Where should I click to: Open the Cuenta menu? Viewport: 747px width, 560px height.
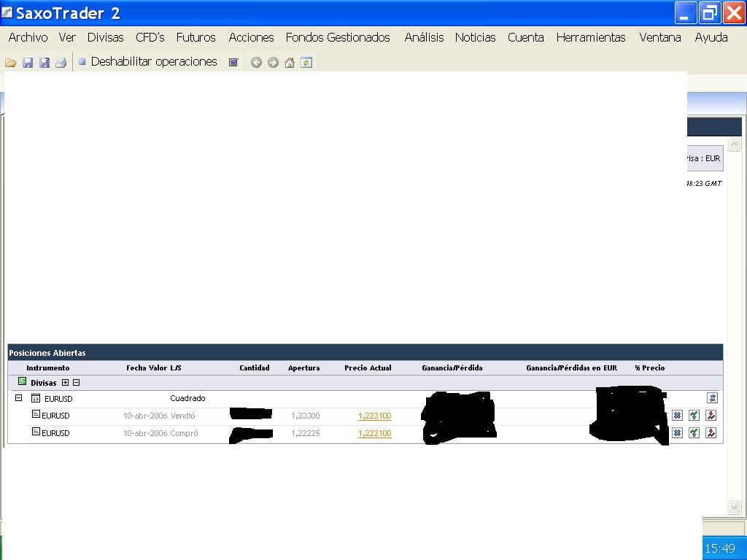526,38
